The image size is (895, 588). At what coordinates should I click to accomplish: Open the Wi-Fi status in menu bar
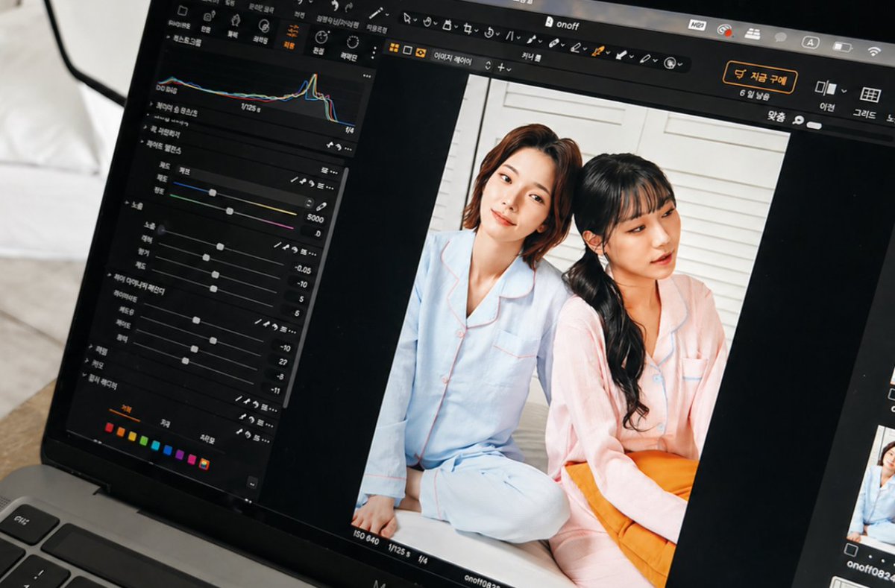pos(873,51)
